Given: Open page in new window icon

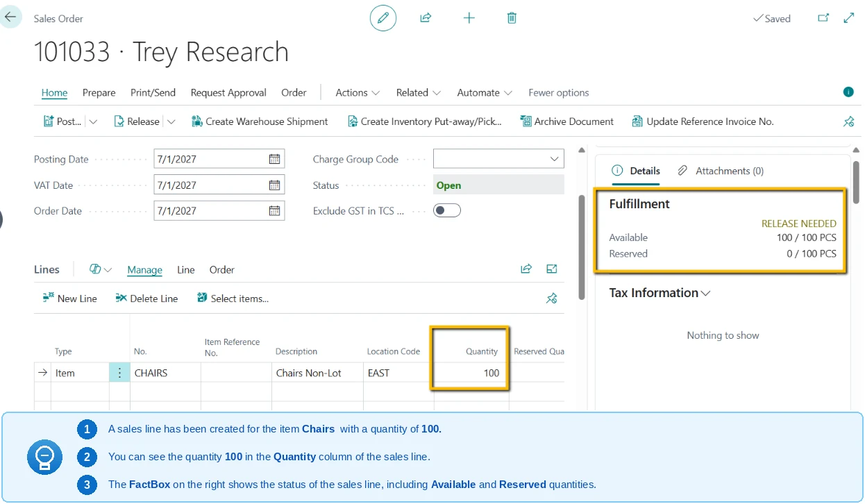Looking at the screenshot, I should coord(823,18).
